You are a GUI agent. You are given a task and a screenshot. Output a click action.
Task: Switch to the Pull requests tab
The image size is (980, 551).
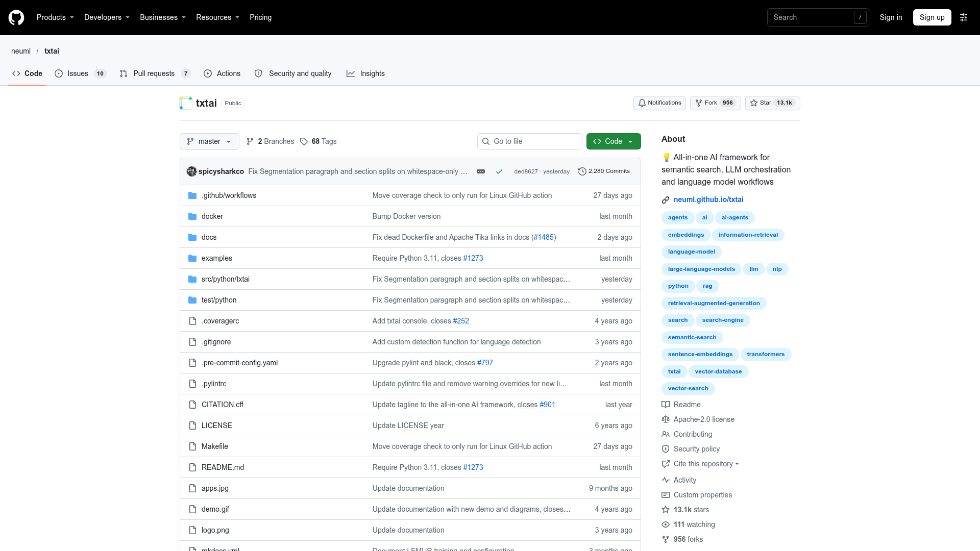pos(155,73)
